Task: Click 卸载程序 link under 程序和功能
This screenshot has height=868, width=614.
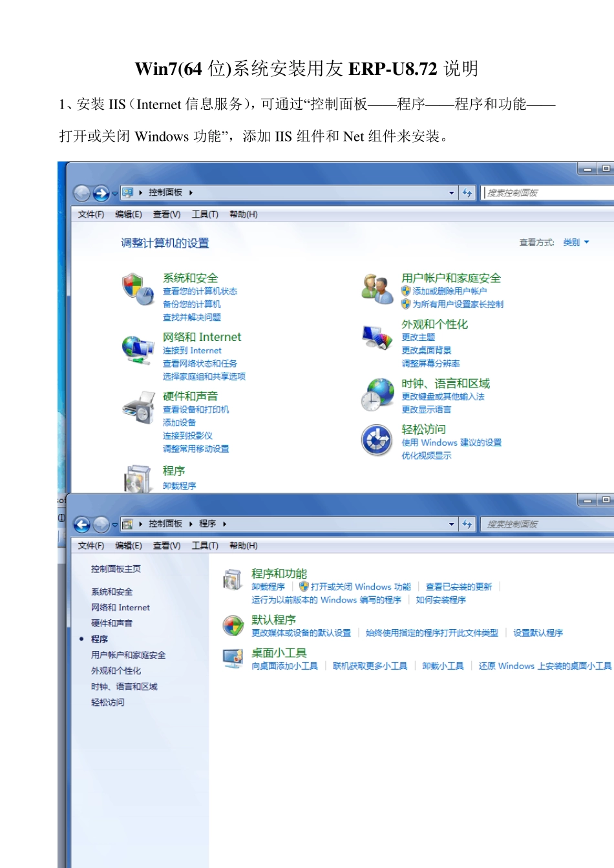Action: pyautogui.click(x=268, y=587)
